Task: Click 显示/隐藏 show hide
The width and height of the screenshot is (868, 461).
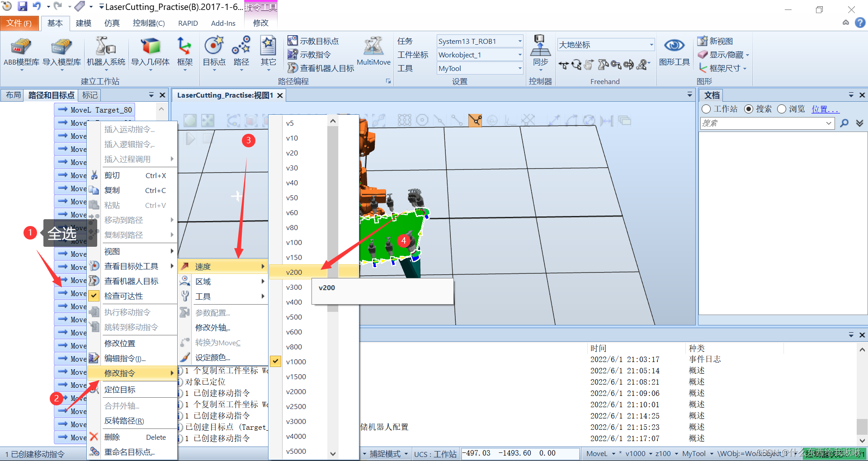Action: pos(723,55)
